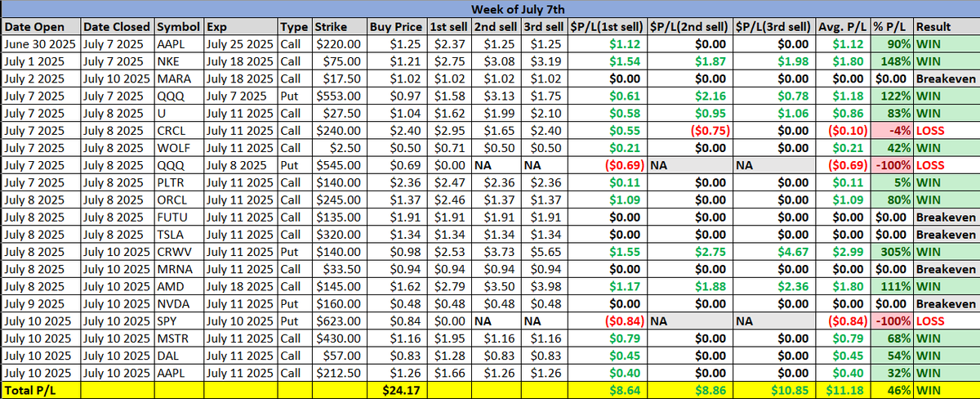Select the $2.40 buy price for CRCL
This screenshot has height=399, width=980.
(x=397, y=130)
